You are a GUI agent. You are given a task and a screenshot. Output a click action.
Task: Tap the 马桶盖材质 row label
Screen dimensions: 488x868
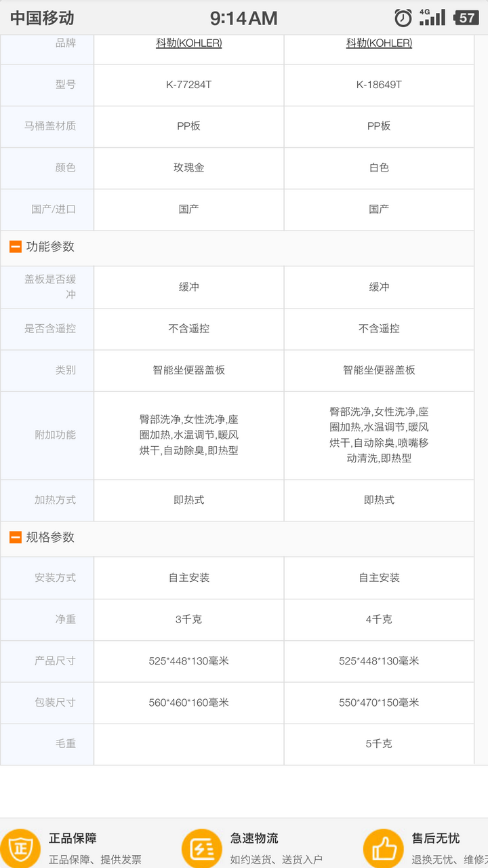click(x=50, y=126)
